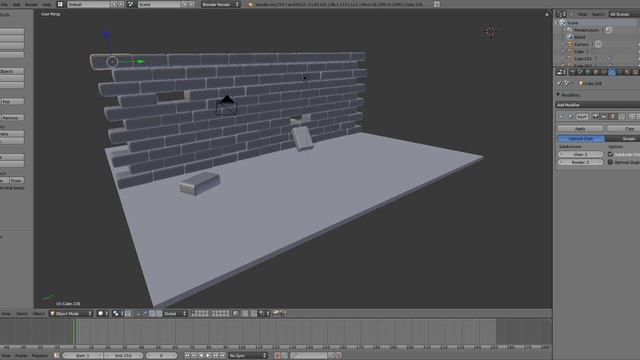Jump to the start frame button
Image resolution: width=640 pixels, height=360 pixels.
click(187, 356)
